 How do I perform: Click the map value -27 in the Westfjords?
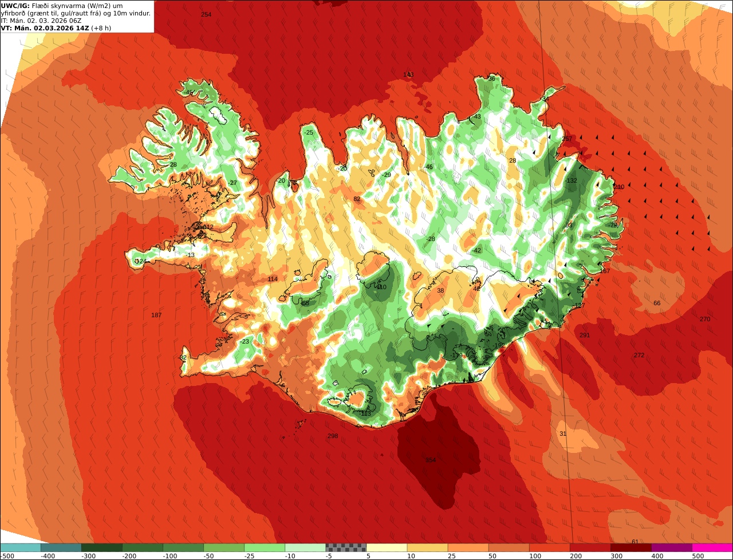click(x=232, y=183)
